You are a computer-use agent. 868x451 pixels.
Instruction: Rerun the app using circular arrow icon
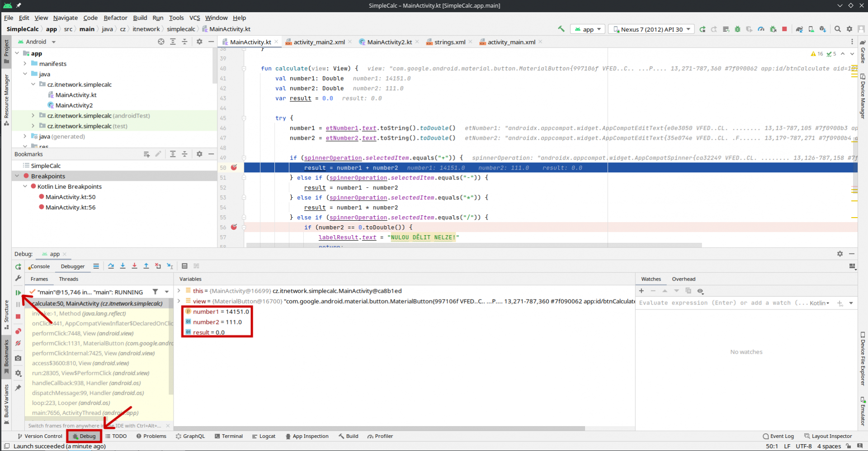(703, 29)
